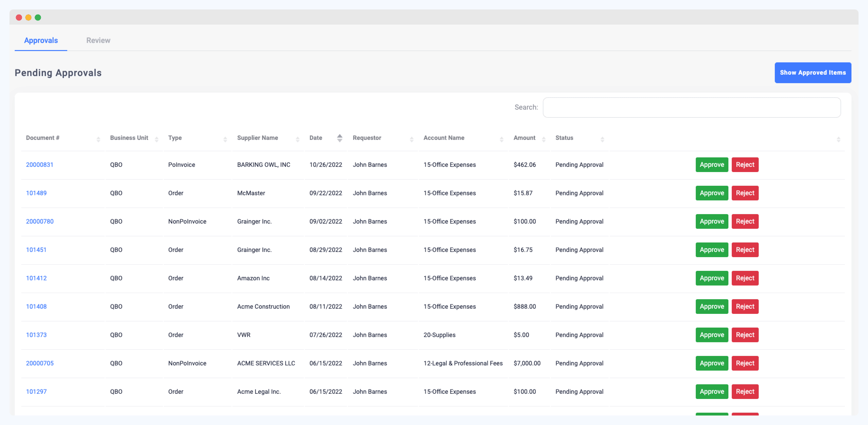868x425 pixels.
Task: Reject the Acme Legal Inc. order
Action: point(745,392)
